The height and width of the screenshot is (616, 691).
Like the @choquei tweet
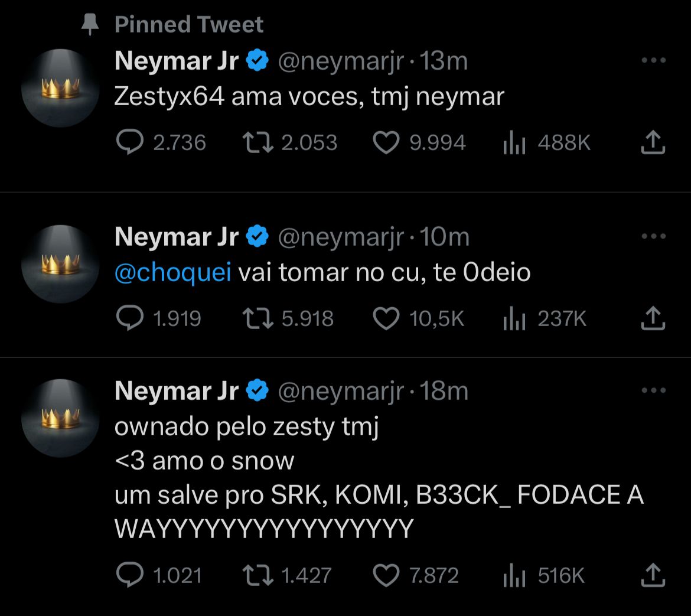pyautogui.click(x=387, y=319)
